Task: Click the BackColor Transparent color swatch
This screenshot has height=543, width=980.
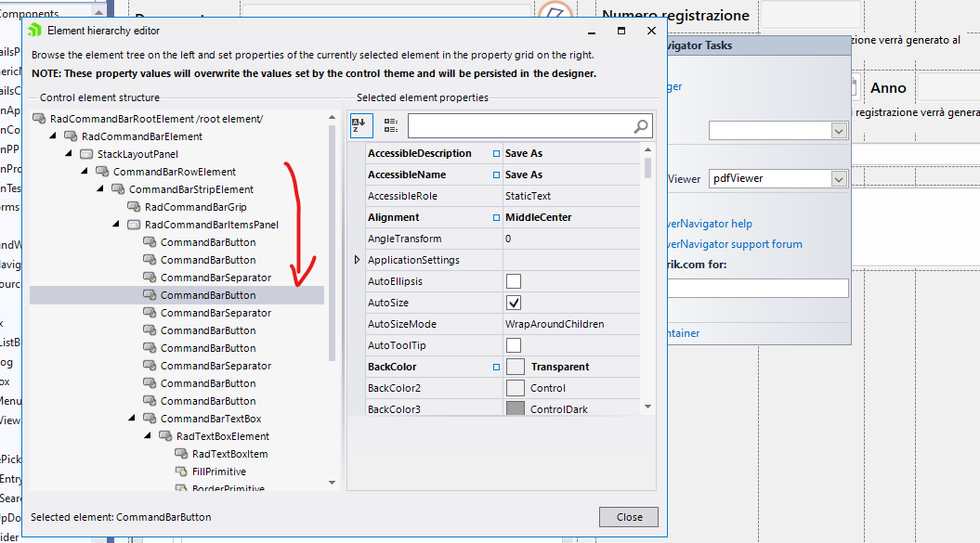Action: point(515,367)
